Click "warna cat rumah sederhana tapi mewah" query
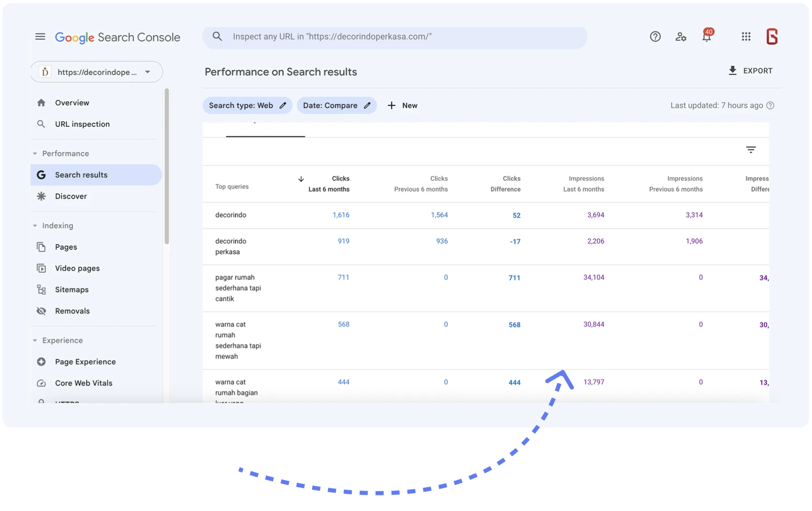Image resolution: width=812 pixels, height=511 pixels. [x=238, y=340]
